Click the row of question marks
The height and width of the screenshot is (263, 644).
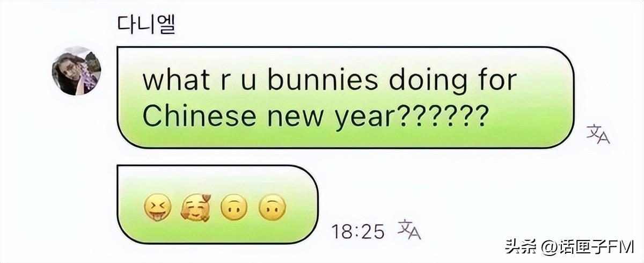point(441,115)
